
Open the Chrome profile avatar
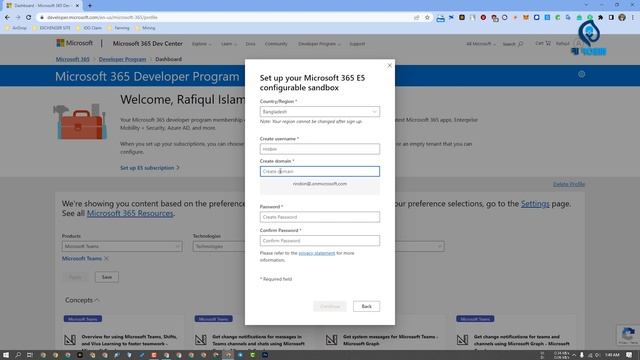click(622, 18)
